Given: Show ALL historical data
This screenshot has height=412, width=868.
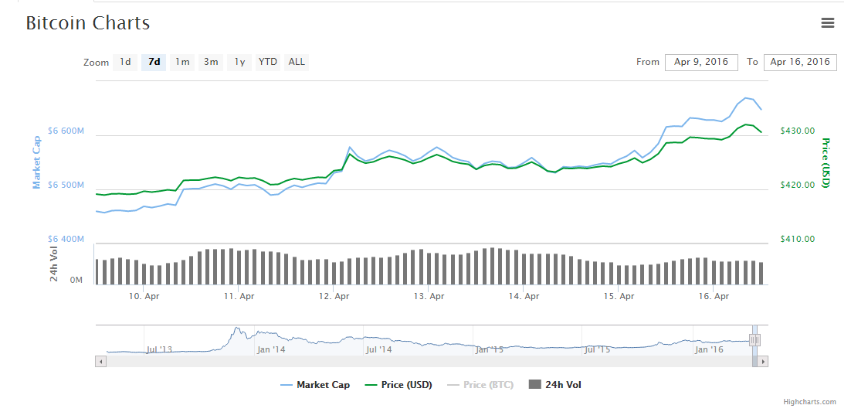Looking at the screenshot, I should tap(297, 62).
